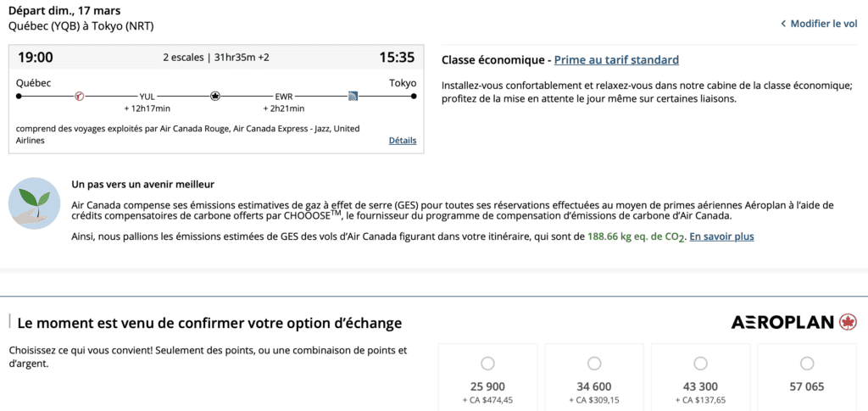Choose the 43 300 points radio button
Screen dimensions: 868x411
pos(700,364)
